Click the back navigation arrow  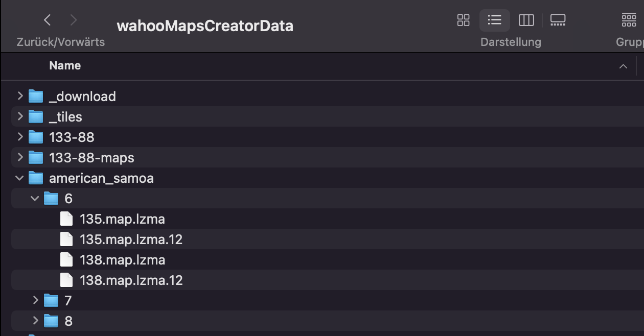48,20
